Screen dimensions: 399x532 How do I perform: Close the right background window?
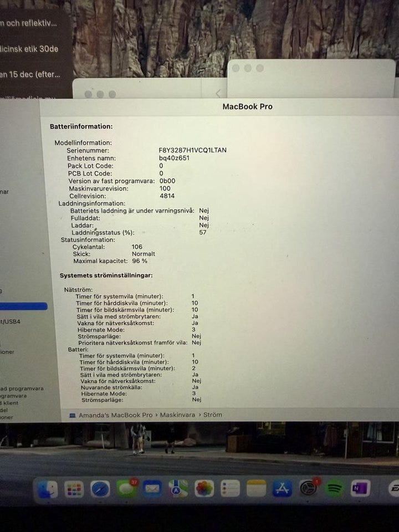(236, 68)
